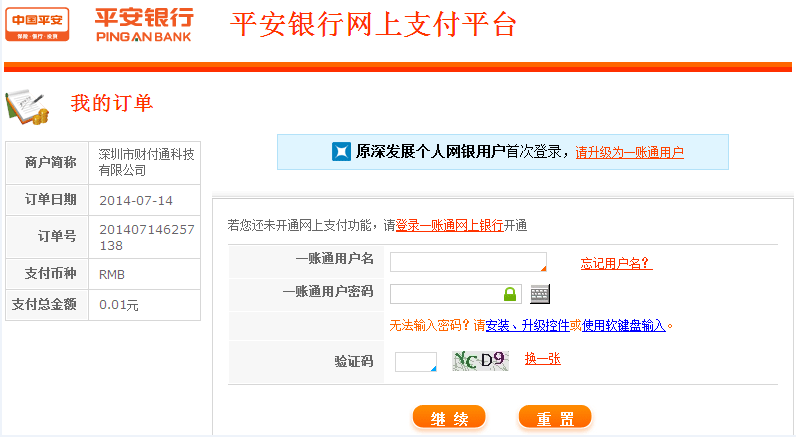Click the 一账通用户名 label
This screenshot has height=437, width=796.
pyautogui.click(x=335, y=259)
